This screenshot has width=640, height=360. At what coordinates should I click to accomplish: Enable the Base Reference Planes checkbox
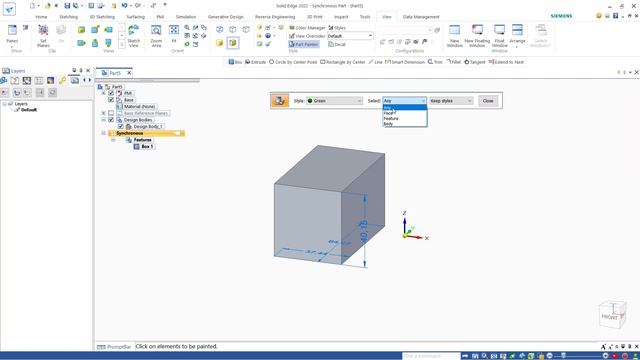111,113
